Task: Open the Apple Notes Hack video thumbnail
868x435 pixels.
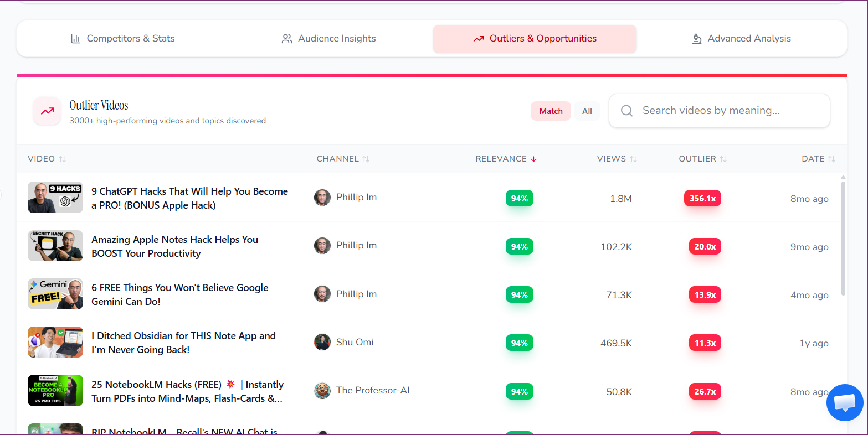Action: pyautogui.click(x=55, y=246)
